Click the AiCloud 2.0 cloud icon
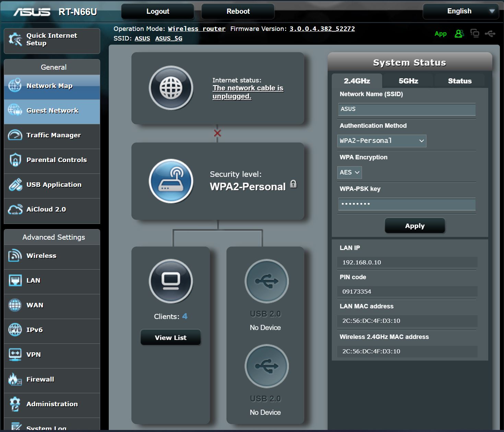This screenshot has height=432, width=504. 15,209
